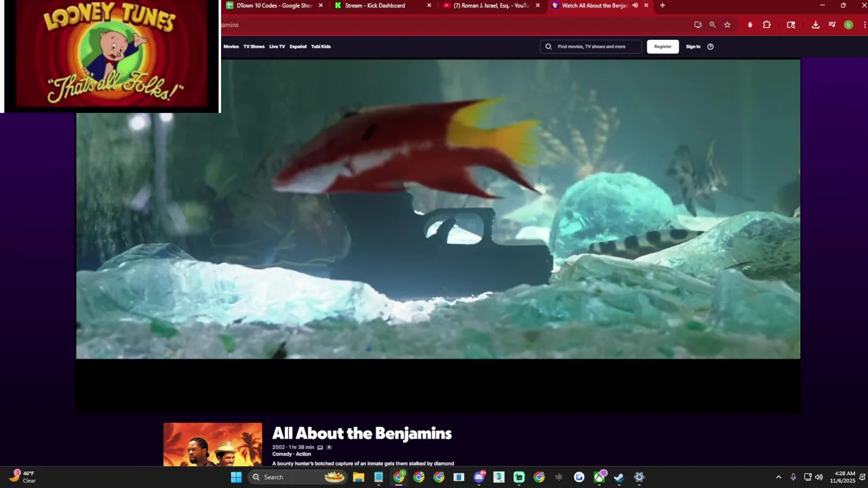Open the clock showing 4:28 AM 11/6/2025
This screenshot has width=868, height=488.
pos(844,477)
